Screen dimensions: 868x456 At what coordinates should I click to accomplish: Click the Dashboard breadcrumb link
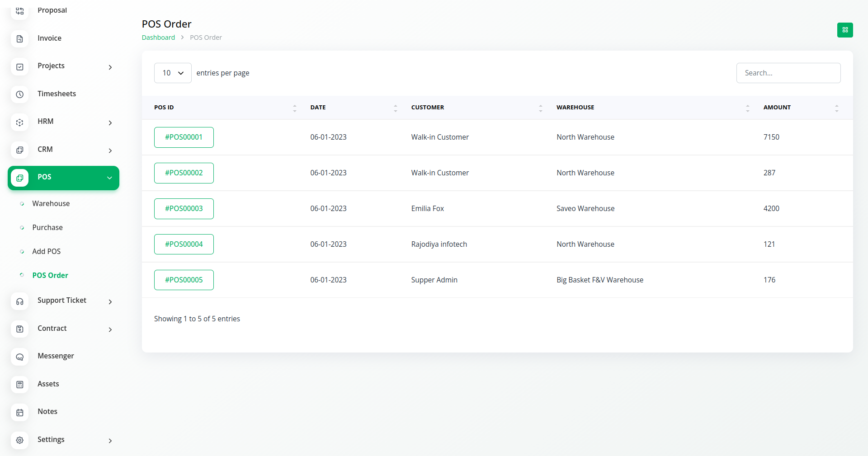tap(158, 38)
